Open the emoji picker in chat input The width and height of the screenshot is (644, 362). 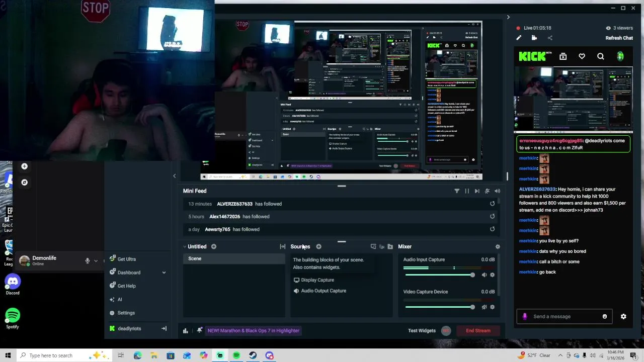[605, 316]
